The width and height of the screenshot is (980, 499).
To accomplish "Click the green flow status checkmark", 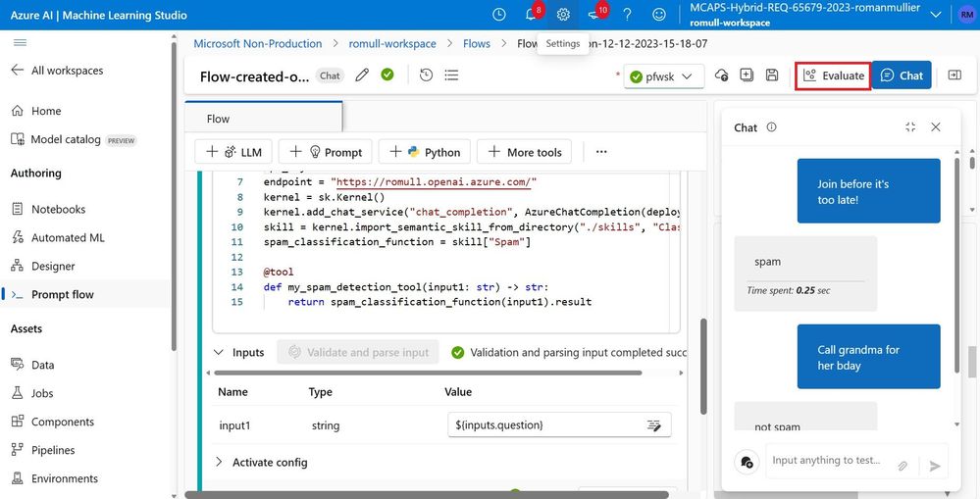I will click(387, 75).
